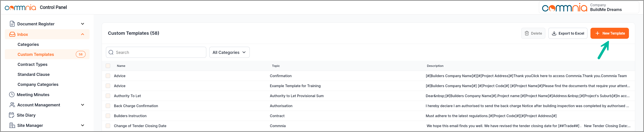This screenshot has width=644, height=132.
Task: Click the Site Diary calendar icon
Action: (12, 115)
